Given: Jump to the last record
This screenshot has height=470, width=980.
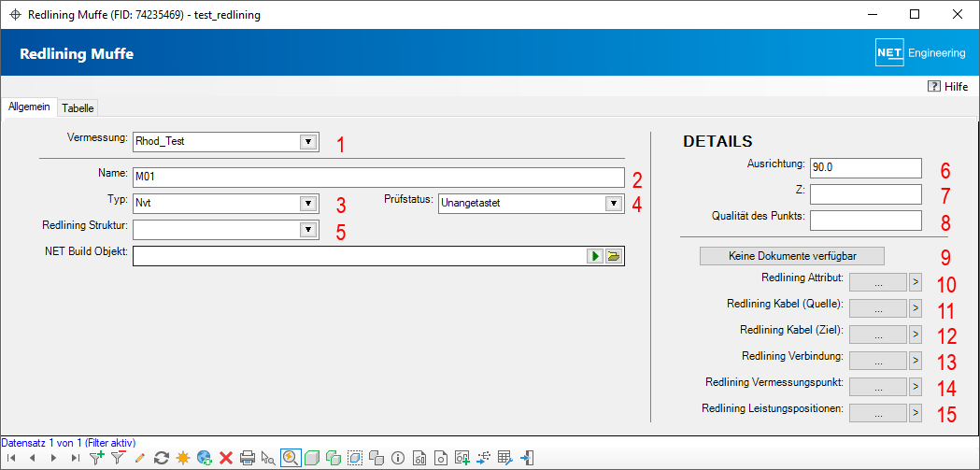Looking at the screenshot, I should 76,458.
